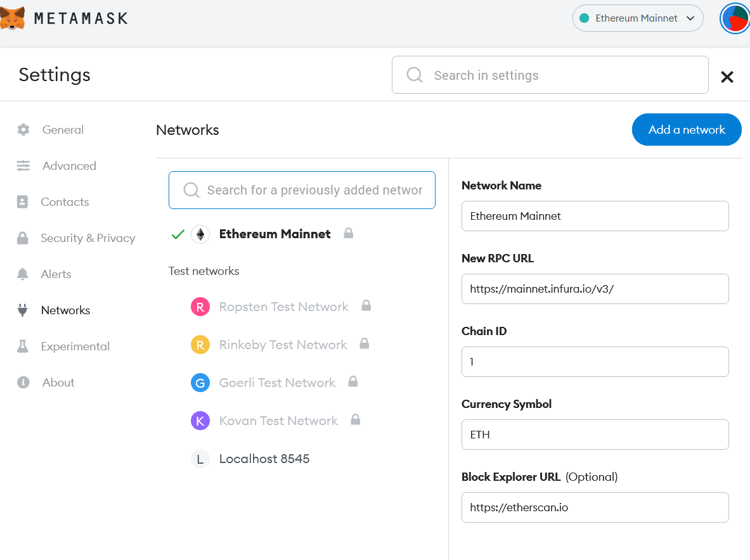Click the Goerli network G icon
Viewport: 750px width, 560px height.
point(200,383)
